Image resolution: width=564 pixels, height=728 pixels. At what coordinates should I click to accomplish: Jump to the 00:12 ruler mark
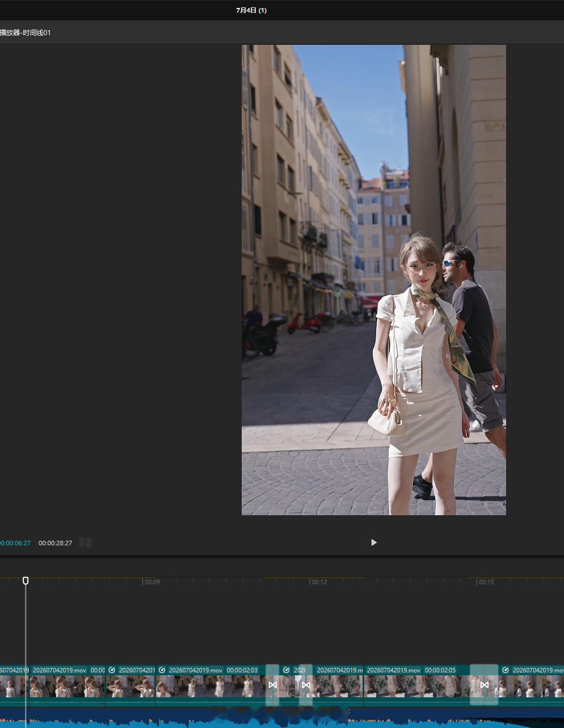click(318, 582)
